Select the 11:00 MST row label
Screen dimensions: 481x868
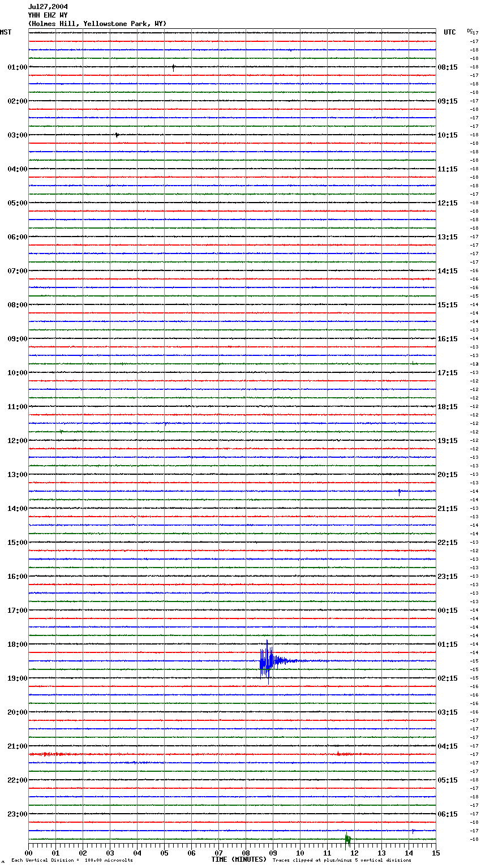coord(18,407)
